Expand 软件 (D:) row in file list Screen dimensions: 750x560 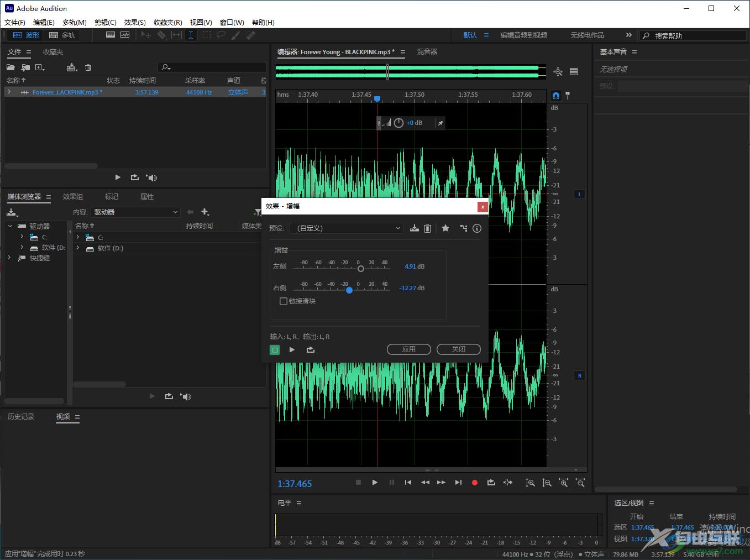click(x=78, y=248)
